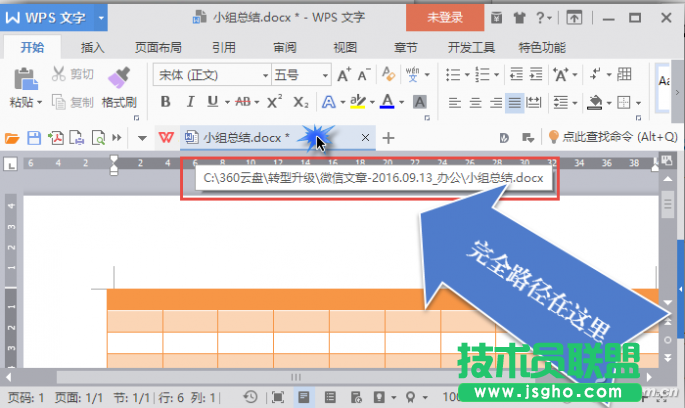Toggle Strikethrough AB formatting
The image size is (685, 408).
[243, 102]
